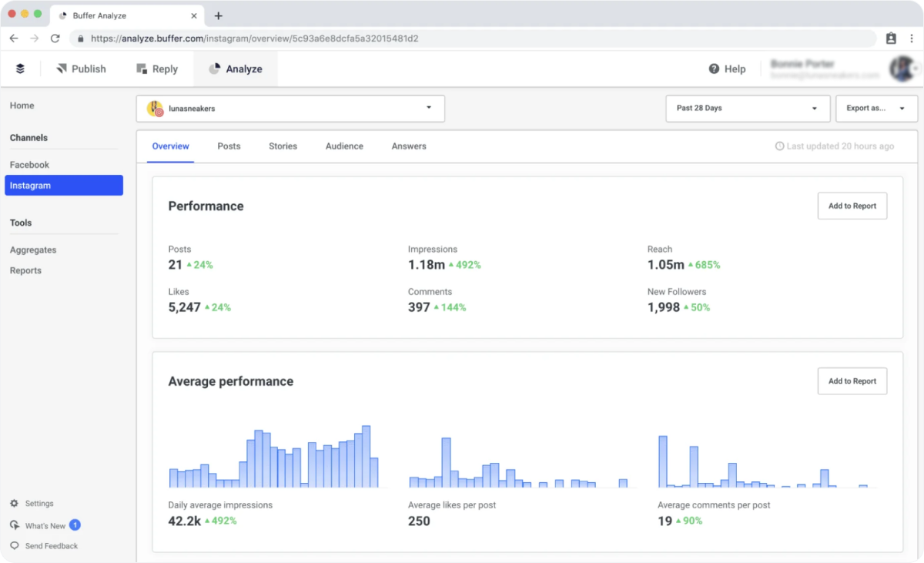Screen dimensions: 924x563
Task: Select the Instagram channel
Action: (64, 186)
